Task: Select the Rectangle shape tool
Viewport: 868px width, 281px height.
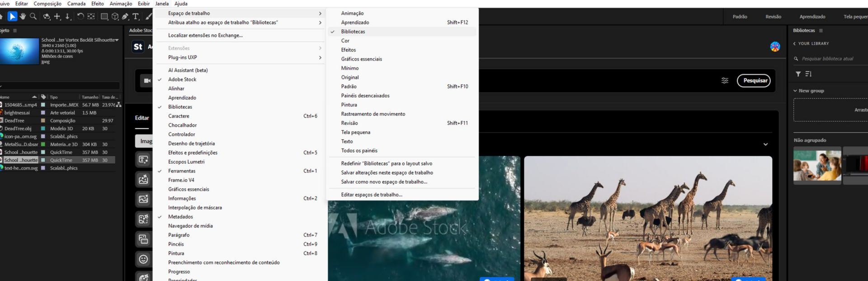Action: click(104, 16)
